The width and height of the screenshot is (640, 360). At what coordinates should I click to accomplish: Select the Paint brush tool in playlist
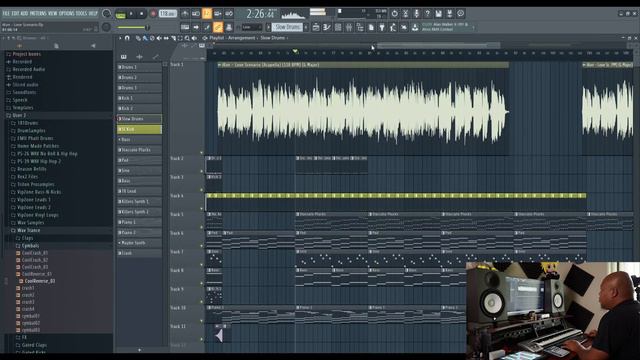coord(144,38)
